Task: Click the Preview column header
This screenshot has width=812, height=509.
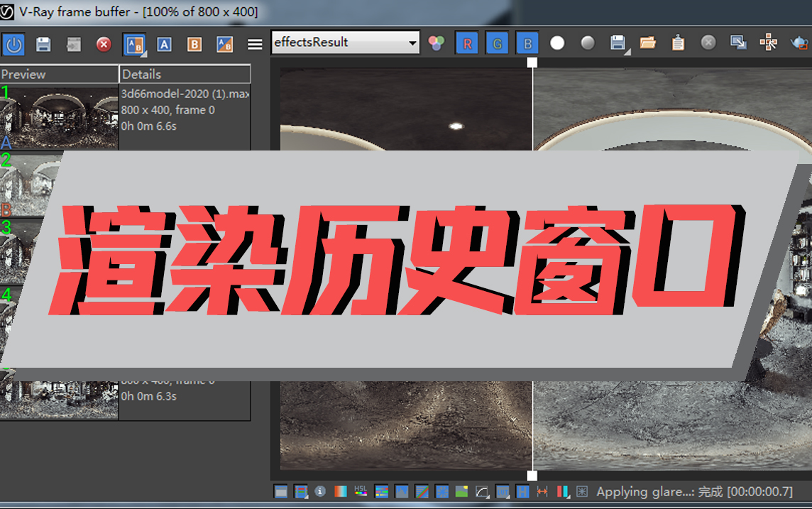Action: (60, 74)
